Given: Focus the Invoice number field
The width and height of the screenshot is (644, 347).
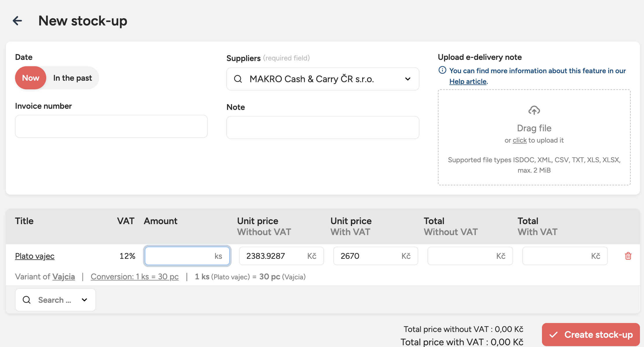Looking at the screenshot, I should (111, 126).
